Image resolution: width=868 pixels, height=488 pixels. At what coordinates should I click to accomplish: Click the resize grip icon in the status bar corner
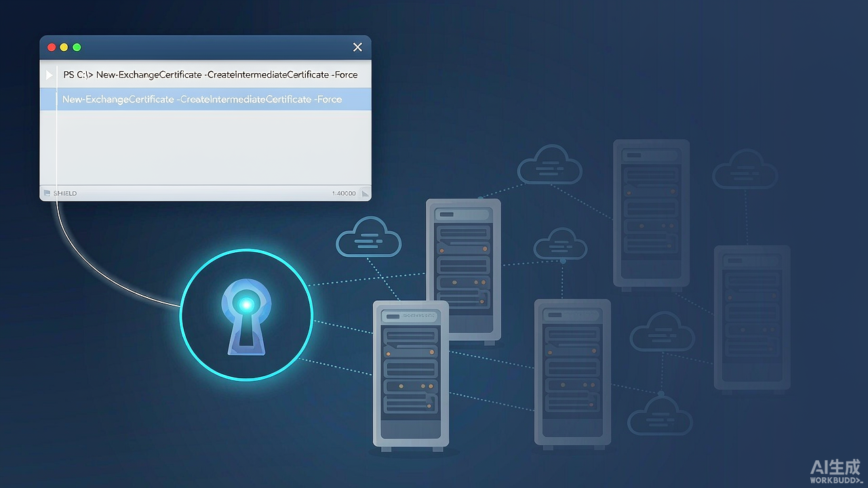[x=366, y=194]
